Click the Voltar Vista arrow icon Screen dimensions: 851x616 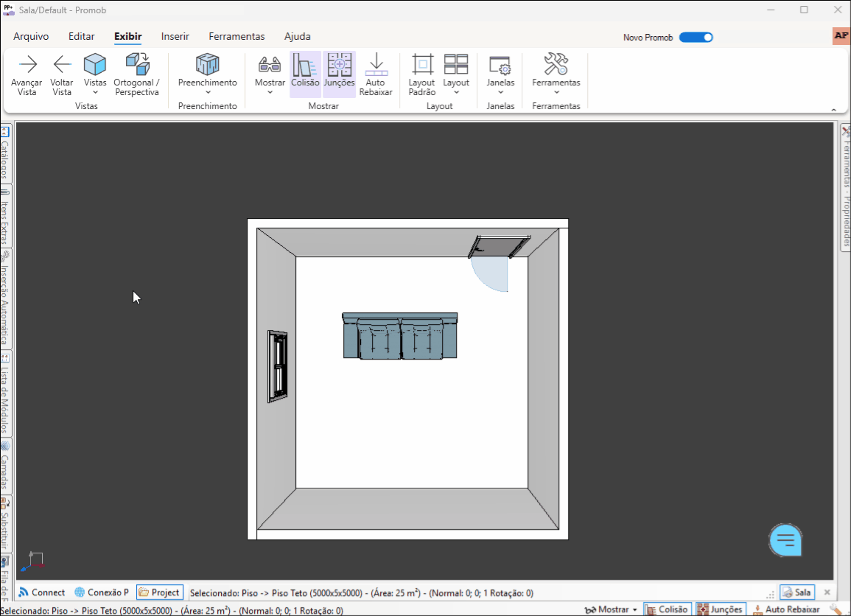[x=61, y=74]
